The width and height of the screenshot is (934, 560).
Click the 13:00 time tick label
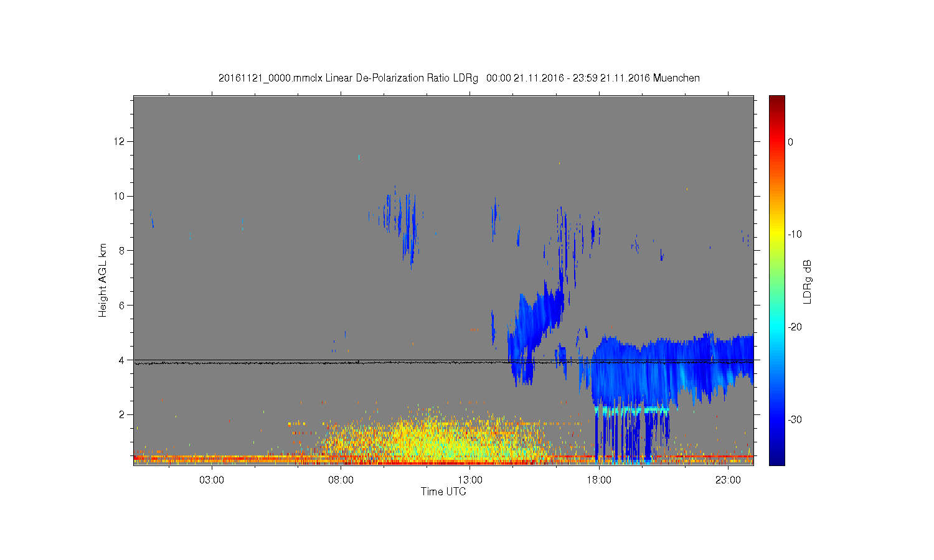point(470,480)
